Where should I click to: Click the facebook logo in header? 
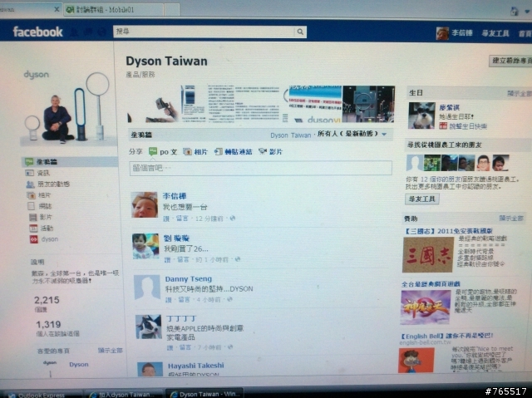point(37,32)
